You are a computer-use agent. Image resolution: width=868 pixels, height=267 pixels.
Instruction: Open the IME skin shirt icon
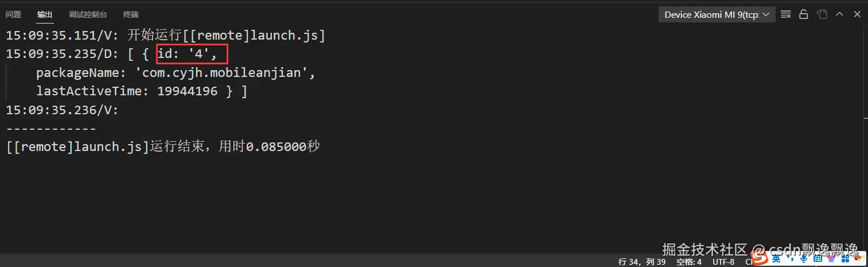pyautogui.click(x=831, y=259)
